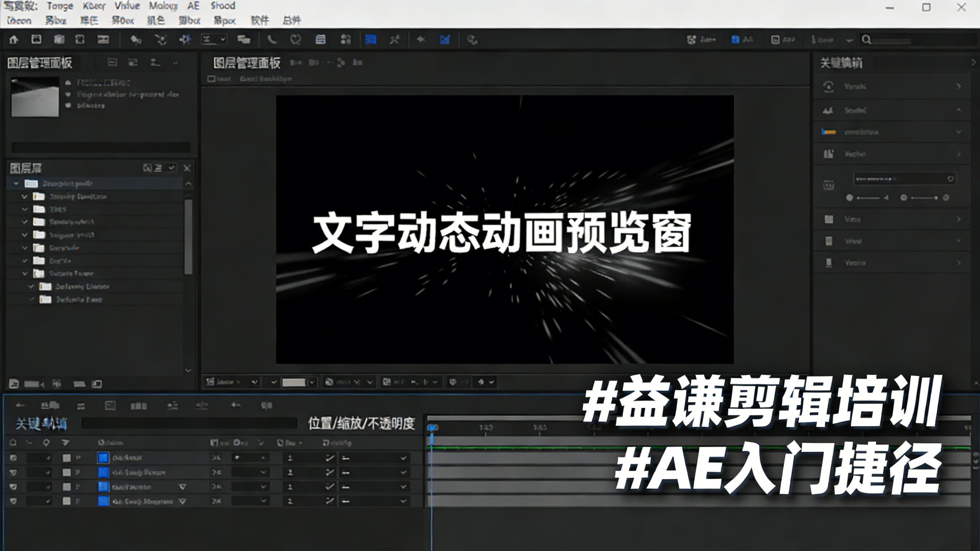Click the footage thumbnail in the project panel
980x551 pixels.
point(35,97)
